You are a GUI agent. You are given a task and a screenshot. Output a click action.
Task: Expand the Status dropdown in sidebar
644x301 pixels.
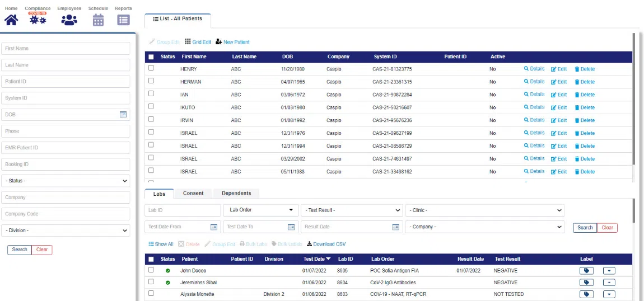pyautogui.click(x=66, y=181)
